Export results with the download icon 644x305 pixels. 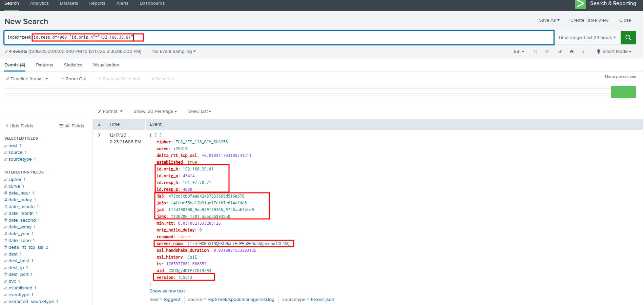[583, 52]
